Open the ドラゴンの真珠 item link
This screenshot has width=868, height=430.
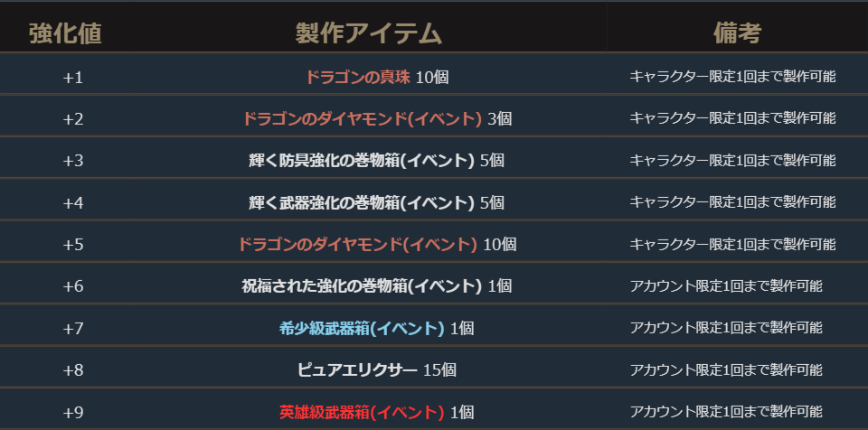tap(358, 77)
